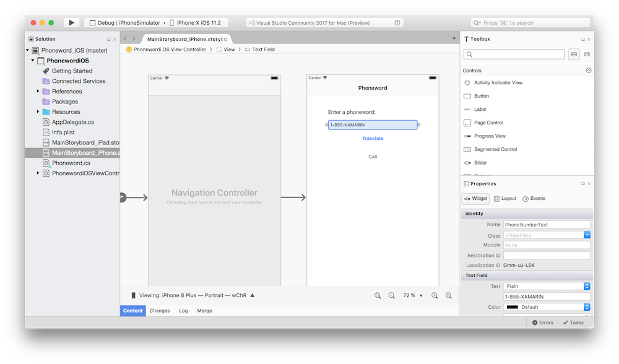619x364 pixels.
Task: Zoom in on the storyboard canvas
Action: [x=435, y=295]
